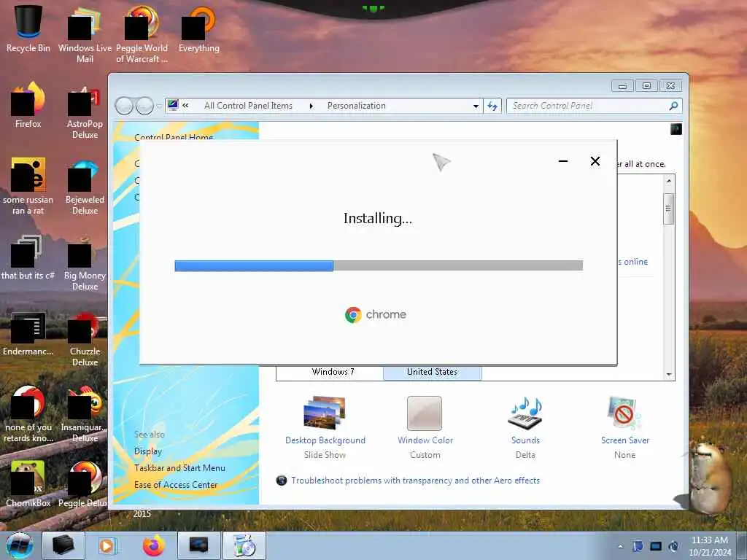Click the search magnifier in Control Panel
747x560 pixels.
coord(673,106)
